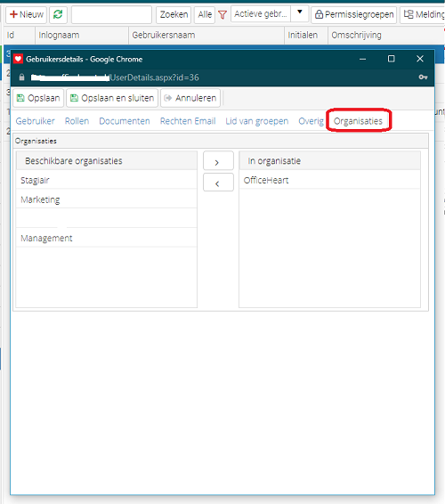445x504 pixels.
Task: Switch to the Documenten tab
Action: click(x=125, y=121)
